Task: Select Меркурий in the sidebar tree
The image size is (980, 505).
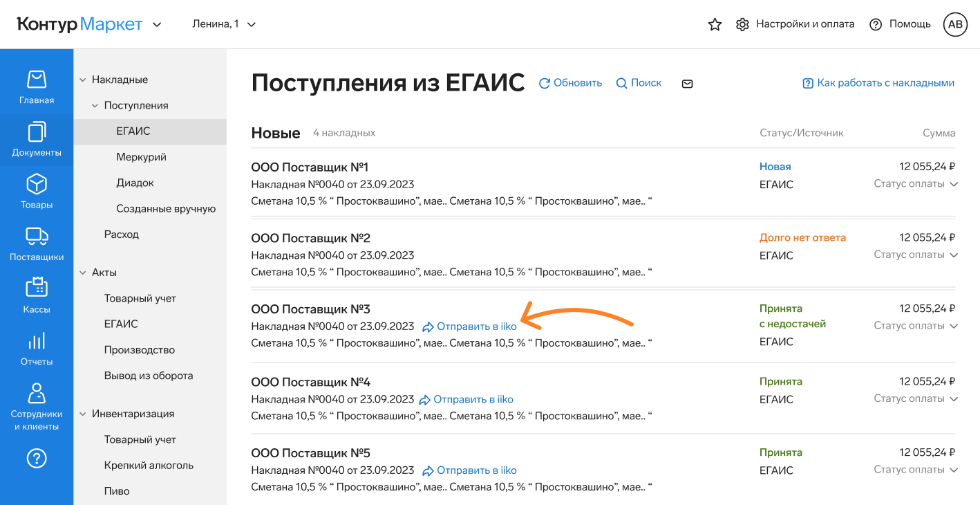Action: click(141, 157)
